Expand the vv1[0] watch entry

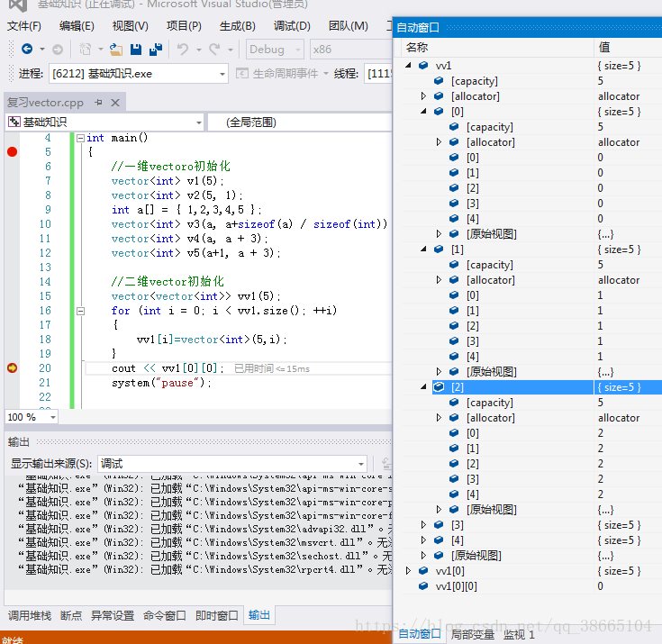click(408, 571)
